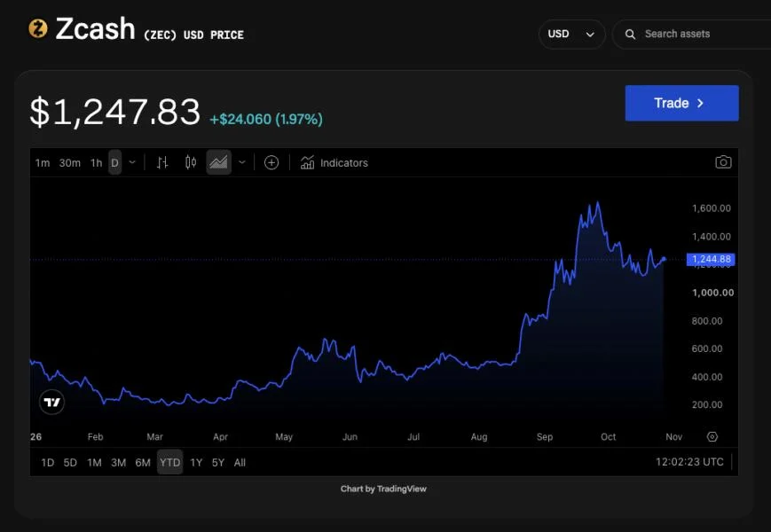Click the magnifier search icon
771x532 pixels.
coord(630,34)
